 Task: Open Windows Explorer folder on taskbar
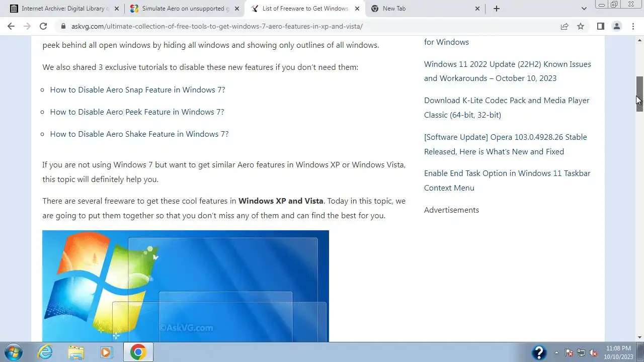[x=76, y=352]
